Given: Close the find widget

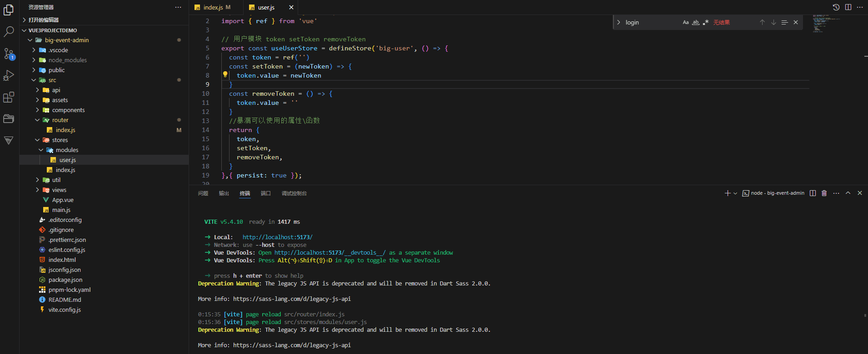Looking at the screenshot, I should tap(796, 22).
